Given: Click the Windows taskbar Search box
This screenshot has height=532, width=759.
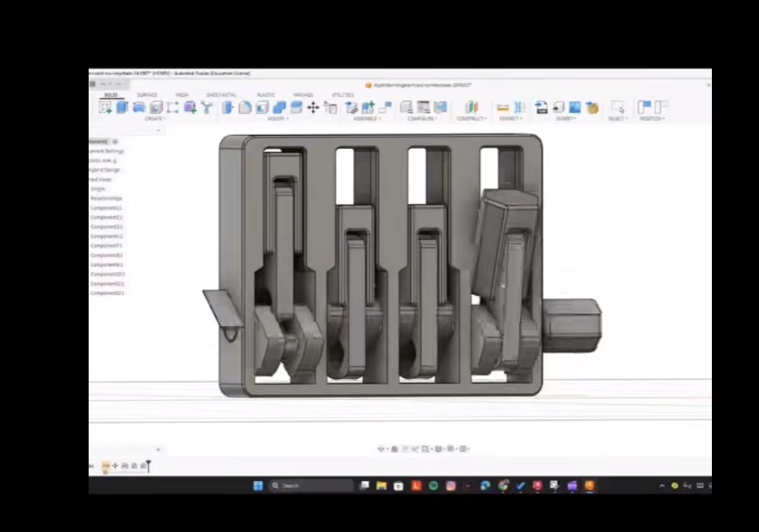Looking at the screenshot, I should (x=311, y=486).
